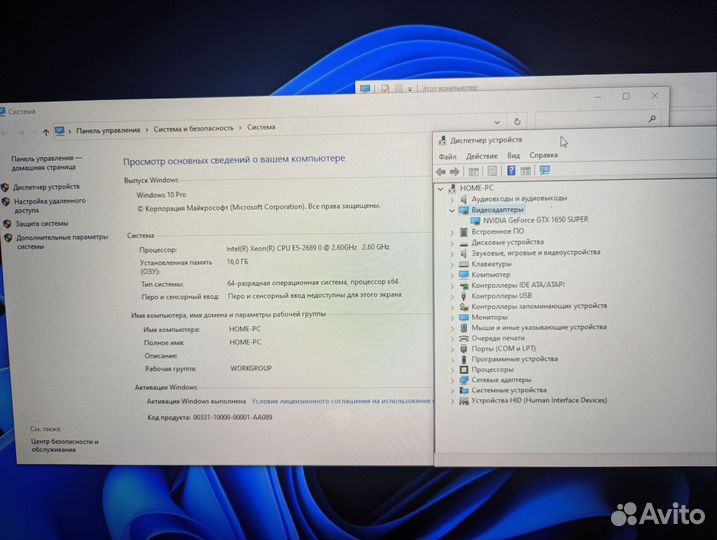The height and width of the screenshot is (540, 717).
Task: Click the scan hardware monitor icon in toolbar
Action: (545, 171)
